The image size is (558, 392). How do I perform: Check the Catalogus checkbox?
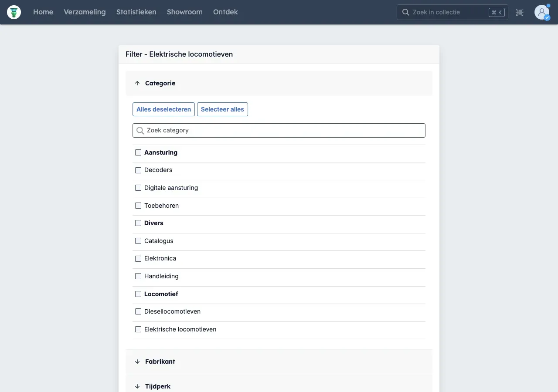click(x=138, y=241)
